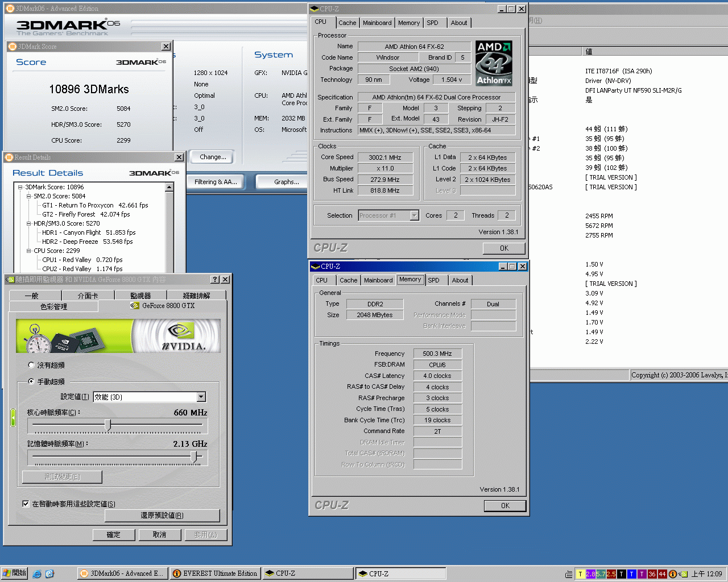This screenshot has width=728, height=582.
Task: Collapse the SM2.0 Score: 5084 tree node
Action: point(29,196)
